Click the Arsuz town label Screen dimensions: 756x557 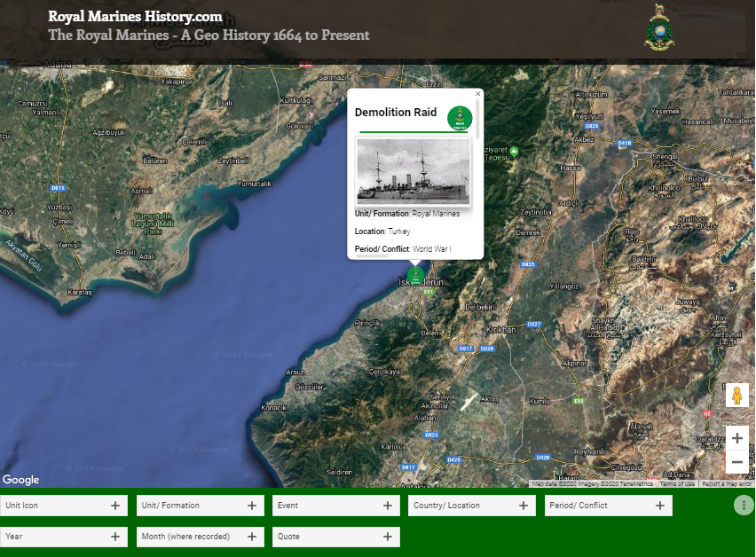click(x=295, y=372)
